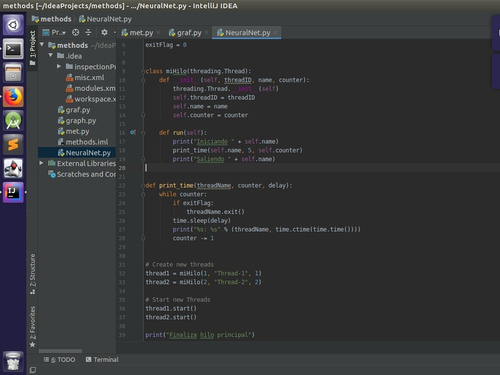Click 'thread1.start()' code line
The height and width of the screenshot is (375, 500).
click(x=171, y=308)
